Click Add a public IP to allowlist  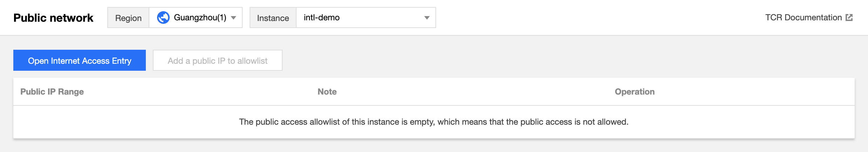click(218, 60)
